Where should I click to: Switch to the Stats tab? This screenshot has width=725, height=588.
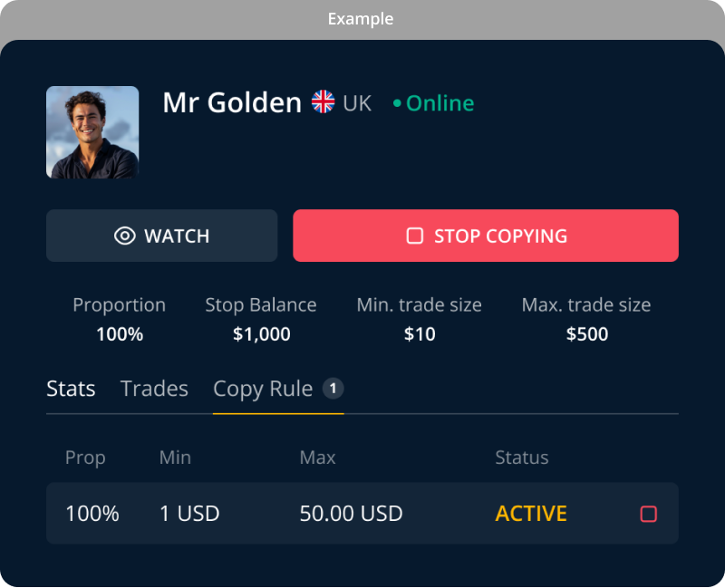(71, 389)
